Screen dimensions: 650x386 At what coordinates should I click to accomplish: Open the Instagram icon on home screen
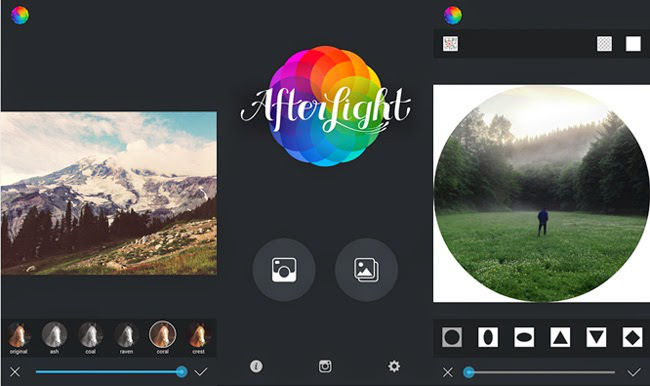coord(325,366)
